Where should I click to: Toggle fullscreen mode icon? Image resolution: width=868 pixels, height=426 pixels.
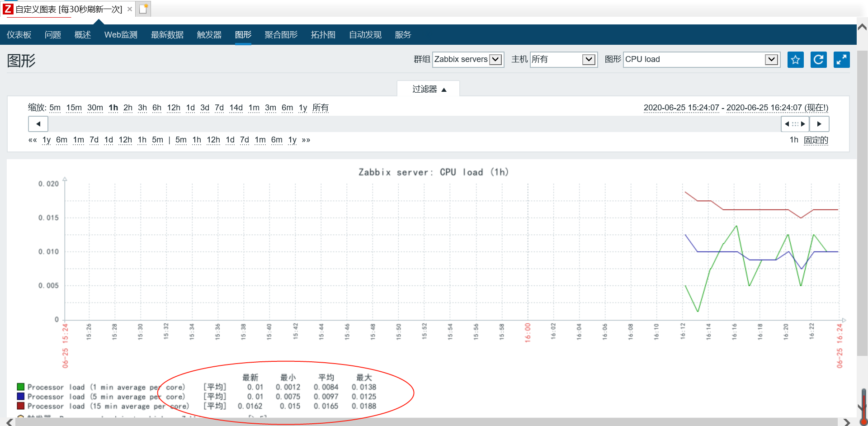click(x=841, y=59)
